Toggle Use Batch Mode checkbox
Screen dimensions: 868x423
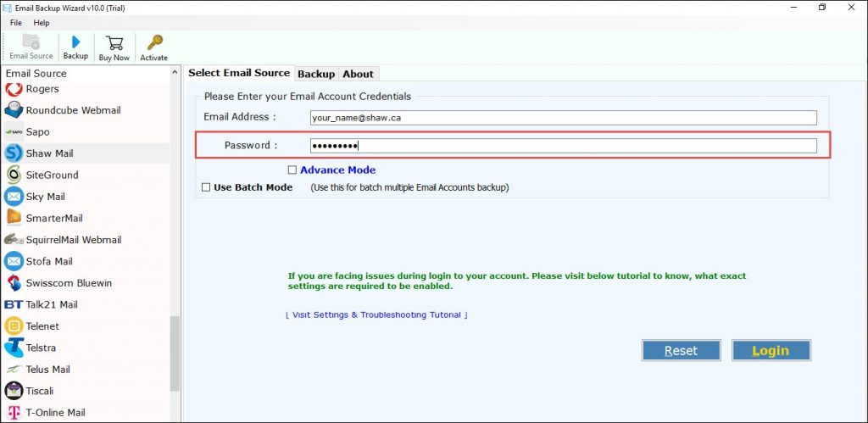[206, 187]
